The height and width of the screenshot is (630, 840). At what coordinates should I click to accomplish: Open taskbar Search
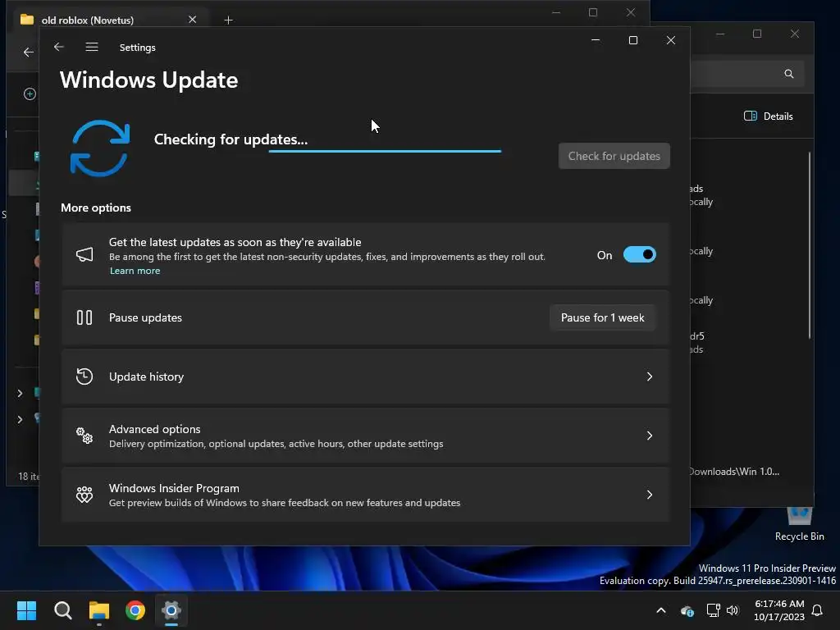coord(62,610)
